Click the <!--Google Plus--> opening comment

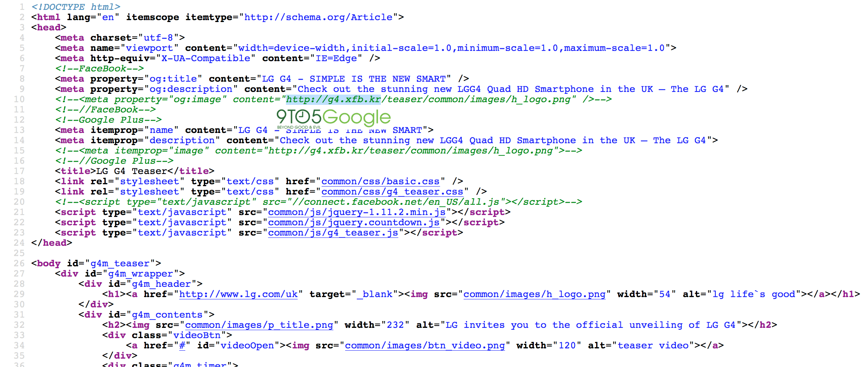[x=109, y=120]
